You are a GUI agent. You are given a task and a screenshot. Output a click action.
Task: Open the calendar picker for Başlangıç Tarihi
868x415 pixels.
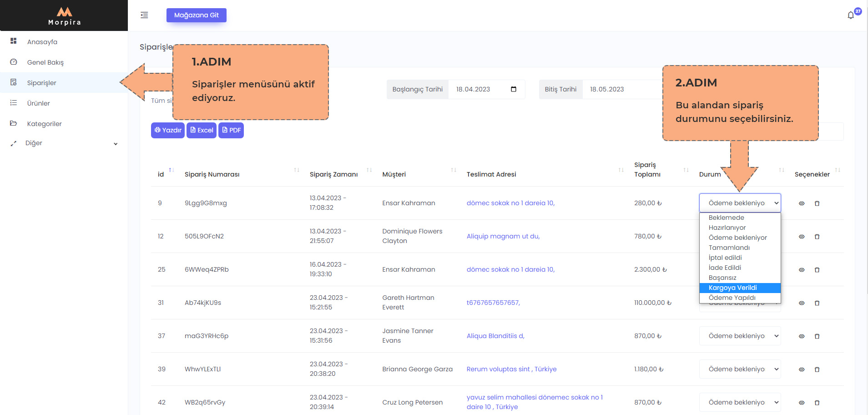(514, 89)
